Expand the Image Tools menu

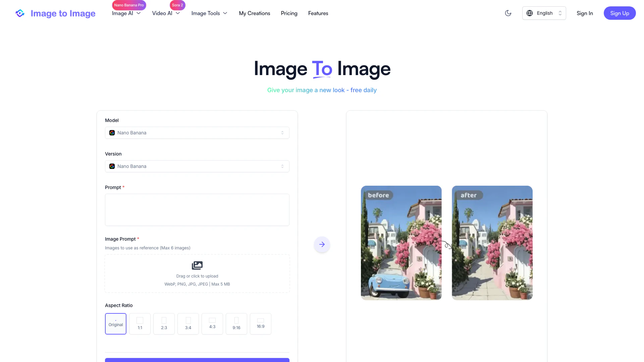(209, 13)
